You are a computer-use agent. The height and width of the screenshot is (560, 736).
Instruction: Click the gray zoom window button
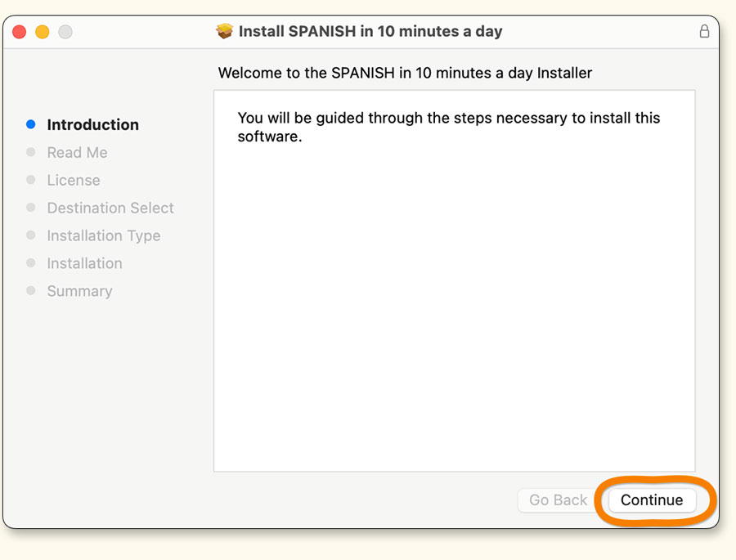tap(65, 32)
